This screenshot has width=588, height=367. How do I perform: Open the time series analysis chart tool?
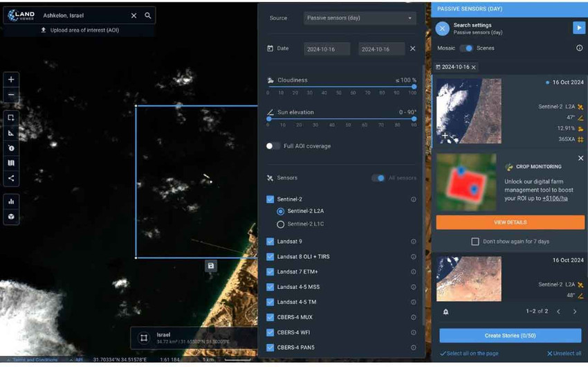pyautogui.click(x=11, y=202)
